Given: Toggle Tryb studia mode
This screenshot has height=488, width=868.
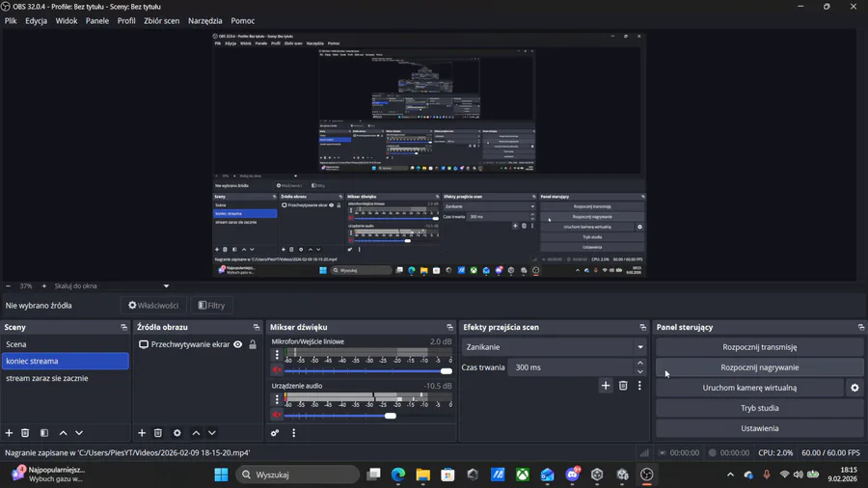Looking at the screenshot, I should click(760, 408).
